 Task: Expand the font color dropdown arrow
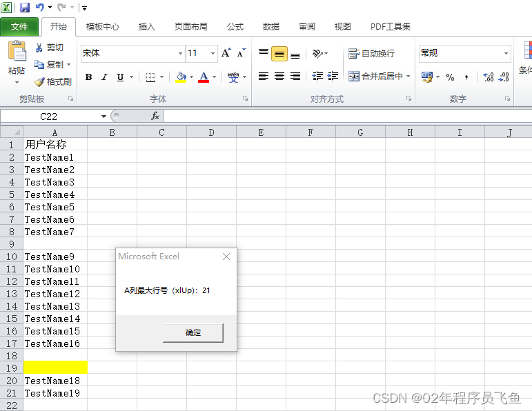point(214,77)
